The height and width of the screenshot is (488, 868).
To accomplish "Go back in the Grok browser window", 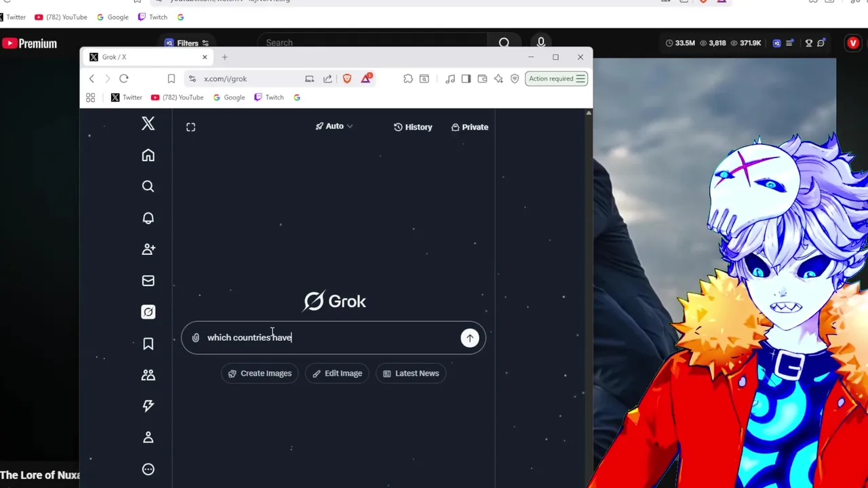I will [92, 79].
